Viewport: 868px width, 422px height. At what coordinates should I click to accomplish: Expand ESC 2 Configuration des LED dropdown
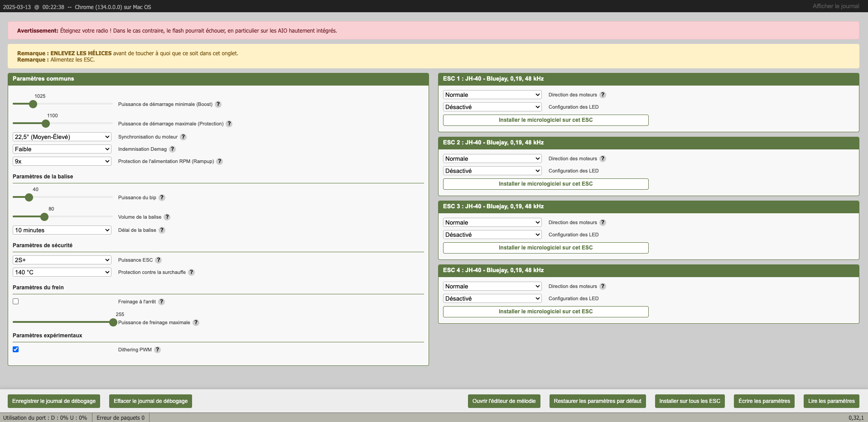(x=492, y=171)
